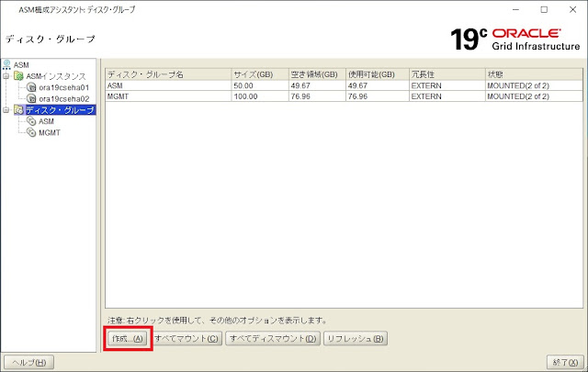Sort by ディスク・グループ名 column header

(168, 74)
